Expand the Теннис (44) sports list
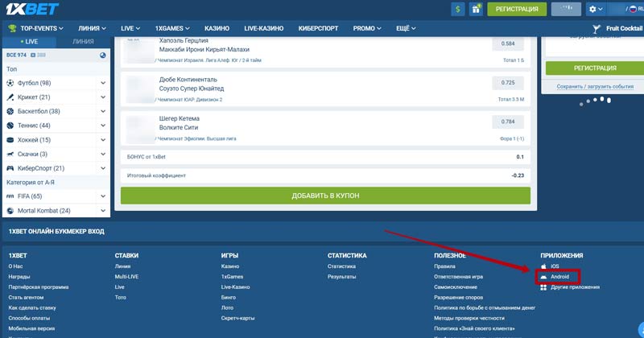644x338 pixels. (103, 126)
